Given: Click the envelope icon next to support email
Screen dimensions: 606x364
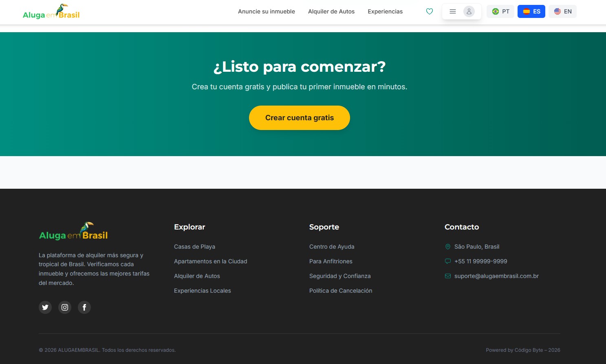Looking at the screenshot, I should point(447,276).
